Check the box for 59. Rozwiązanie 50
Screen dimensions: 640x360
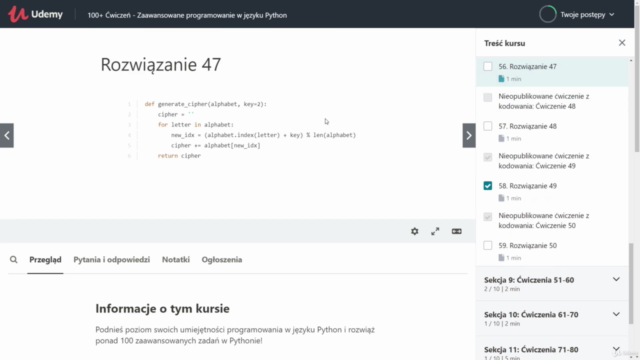[488, 245]
